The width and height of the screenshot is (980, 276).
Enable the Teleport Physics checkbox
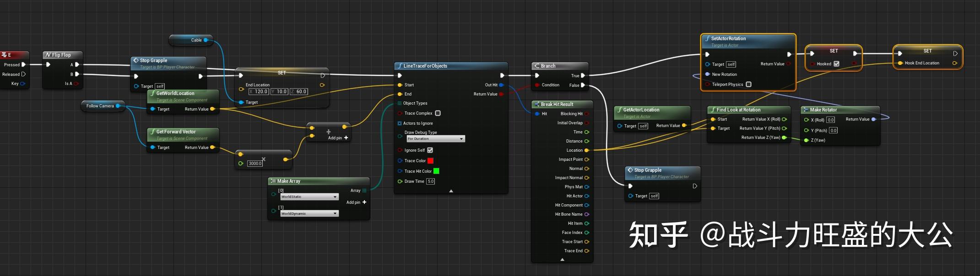[x=748, y=85]
